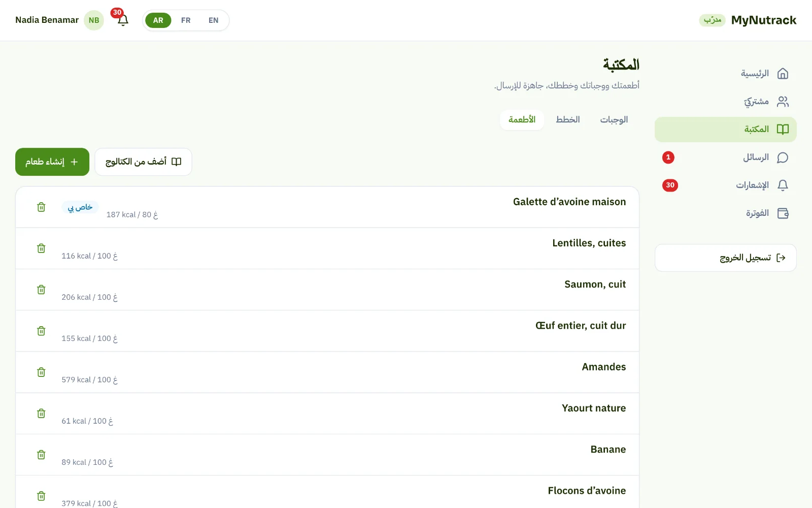Delete Lentilles, cuites from the library
This screenshot has height=508, width=812.
point(41,248)
